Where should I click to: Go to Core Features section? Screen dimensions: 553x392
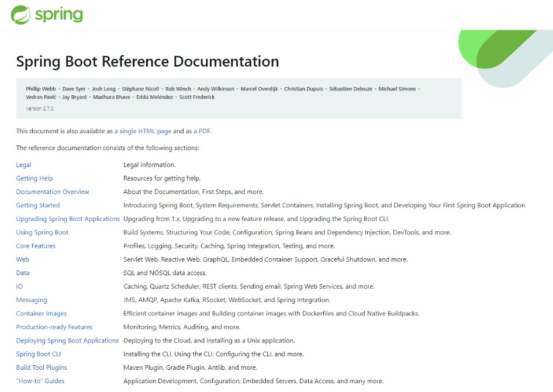(x=36, y=246)
